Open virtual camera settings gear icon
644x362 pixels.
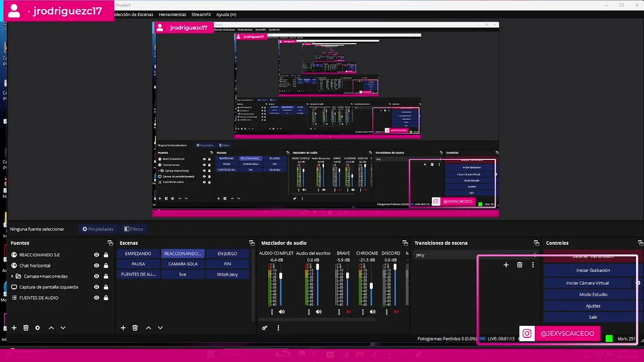click(x=637, y=283)
